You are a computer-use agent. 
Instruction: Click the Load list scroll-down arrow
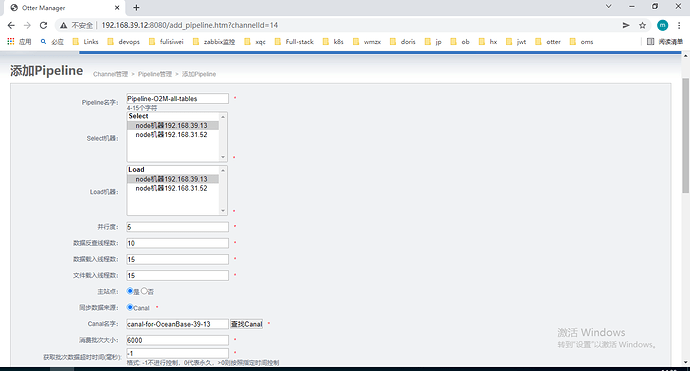point(223,211)
